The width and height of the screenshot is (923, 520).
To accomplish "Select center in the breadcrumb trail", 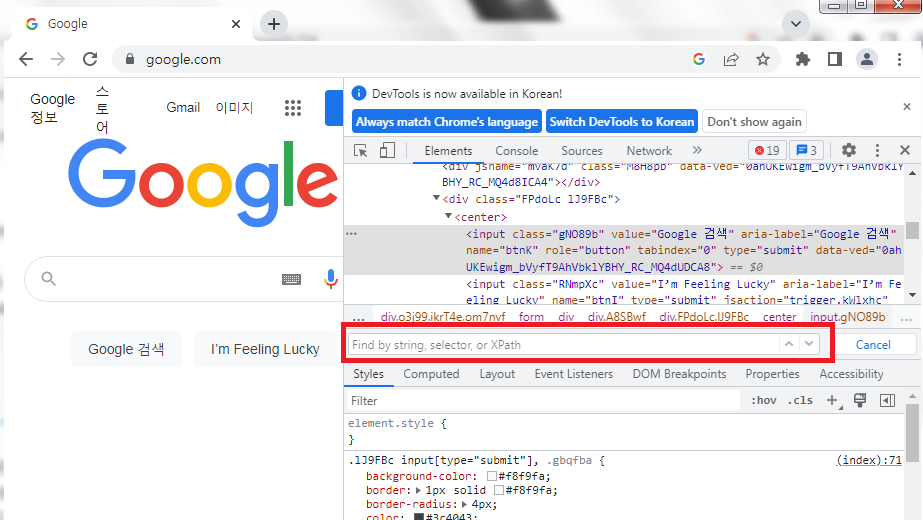I will pos(779,317).
